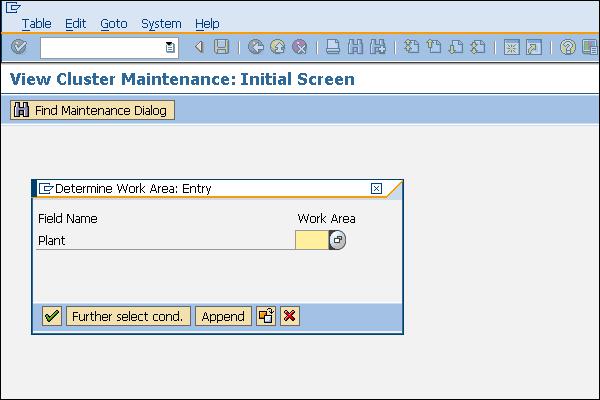600x400 pixels.
Task: Open the Goto menu
Action: [x=114, y=23]
